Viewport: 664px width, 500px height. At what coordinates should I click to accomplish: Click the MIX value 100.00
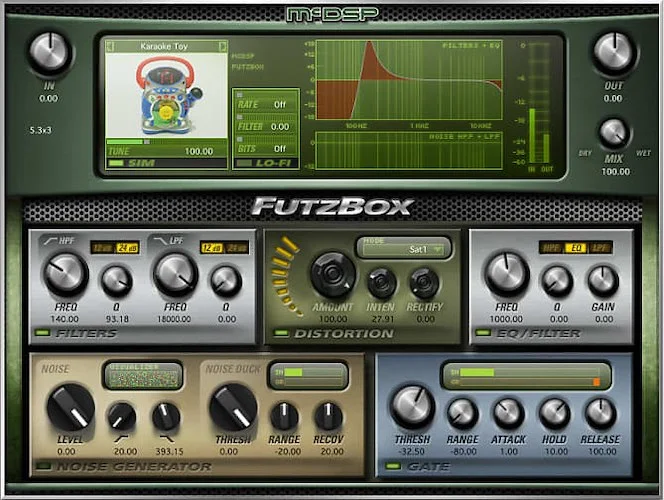(x=615, y=171)
